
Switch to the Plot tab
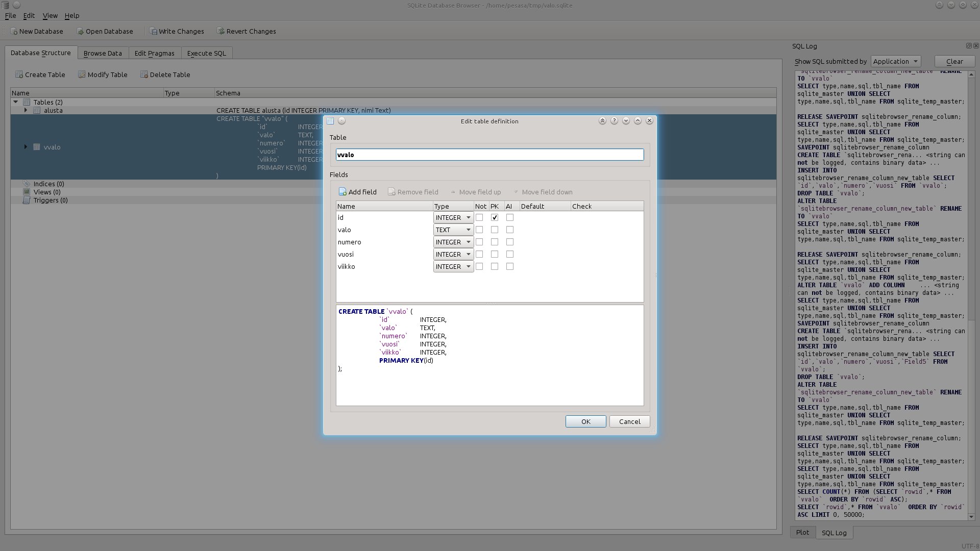pos(802,532)
